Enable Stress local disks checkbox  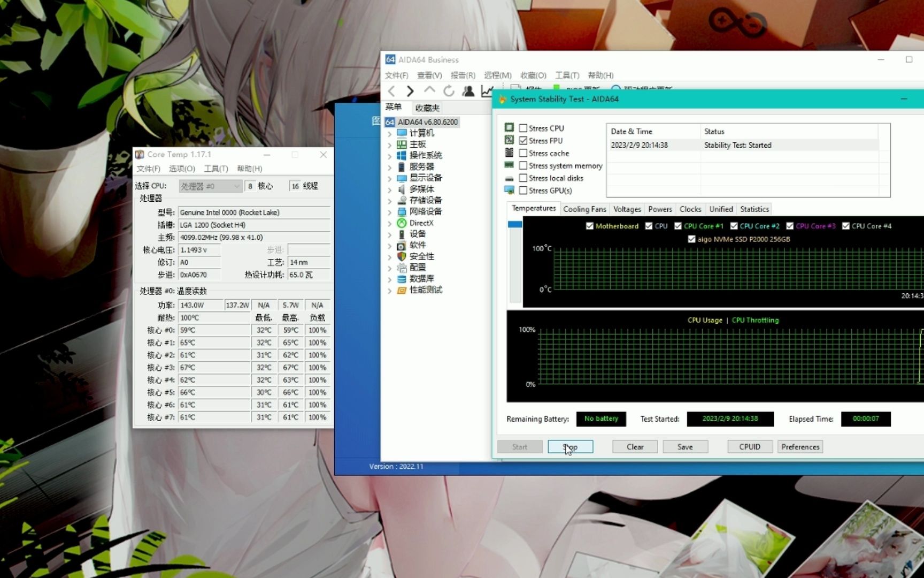click(x=523, y=178)
